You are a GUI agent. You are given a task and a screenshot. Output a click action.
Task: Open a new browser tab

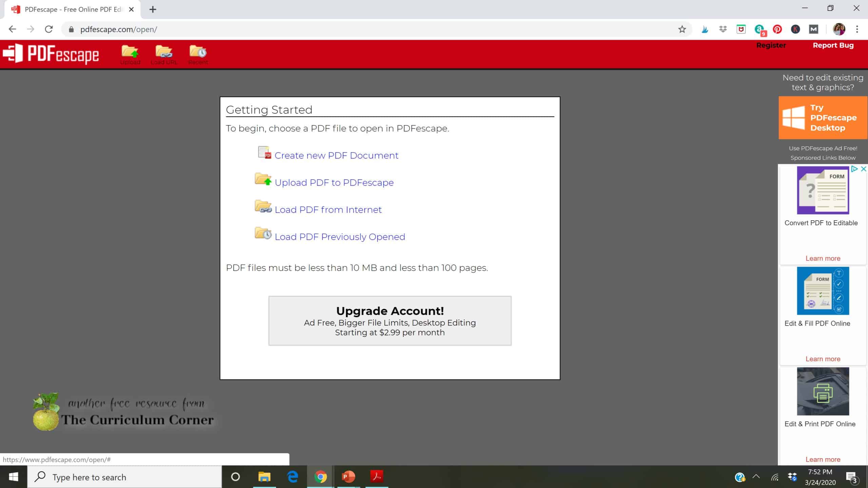point(153,9)
